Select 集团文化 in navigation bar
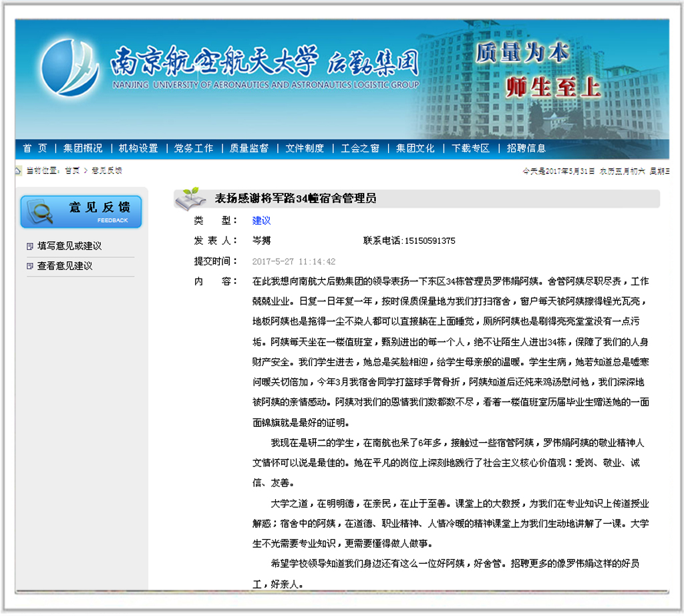Viewport: 684px width, 616px height. click(x=415, y=148)
